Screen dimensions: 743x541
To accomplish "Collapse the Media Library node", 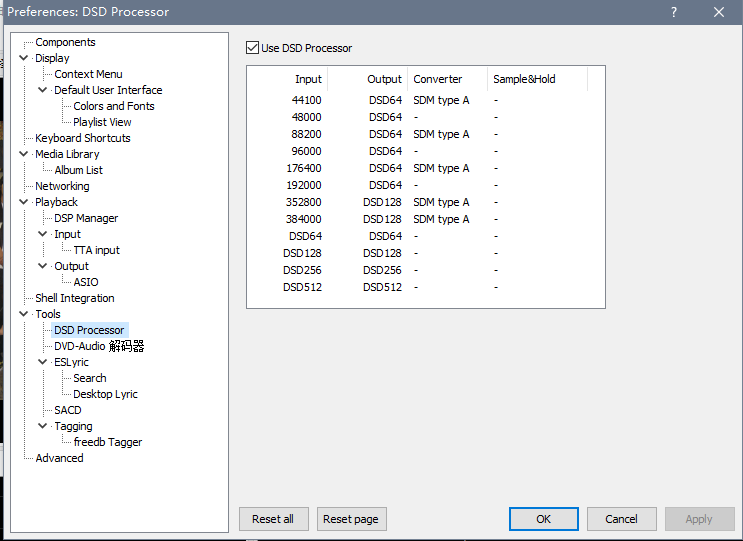I will [24, 154].
